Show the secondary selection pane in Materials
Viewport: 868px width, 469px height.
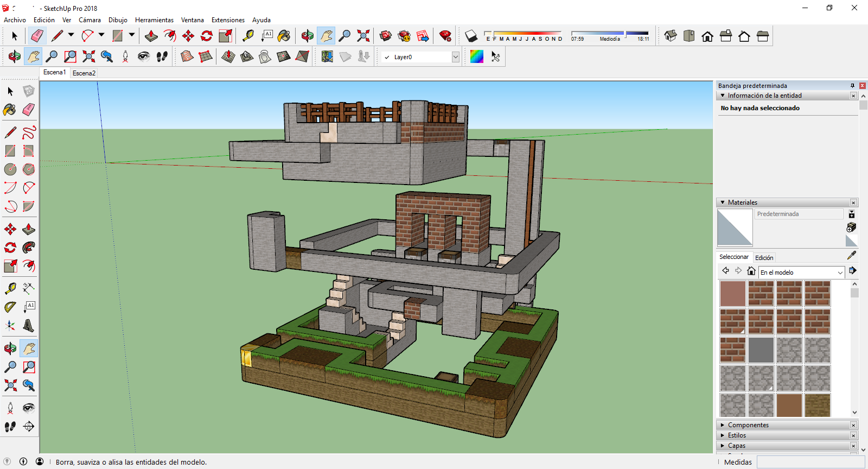click(852, 214)
